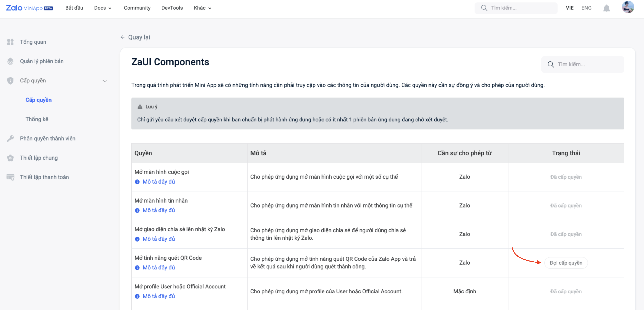
Task: Click the Thiết lập chung gear icon
Action: pos(10,158)
